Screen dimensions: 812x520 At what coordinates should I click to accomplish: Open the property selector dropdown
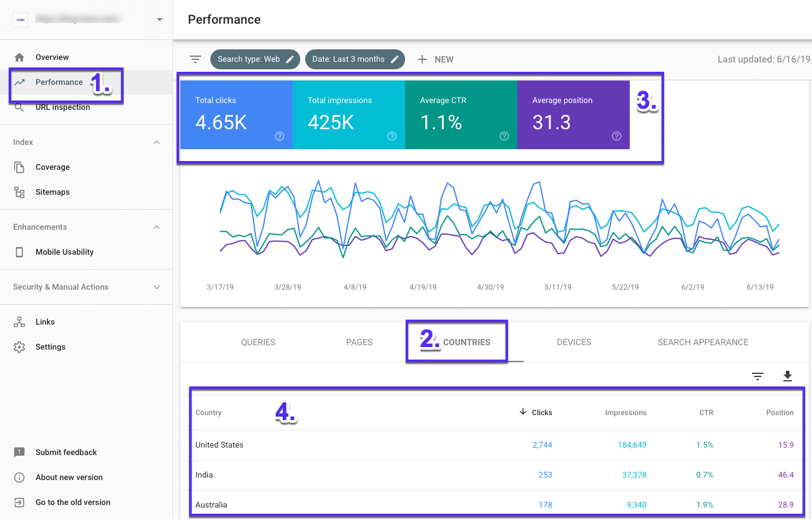(160, 19)
